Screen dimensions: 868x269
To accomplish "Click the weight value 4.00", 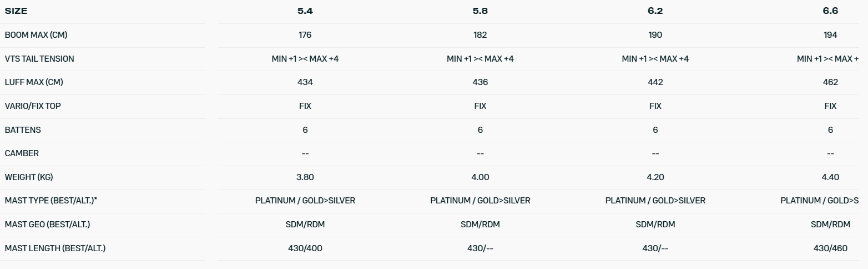I will (x=480, y=177).
